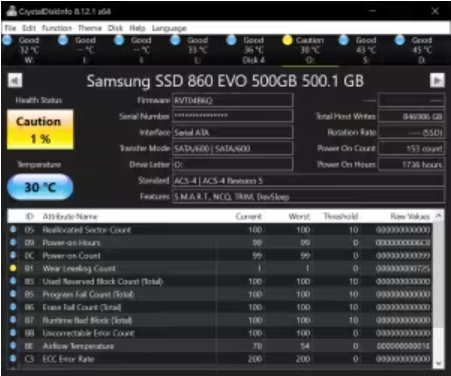The image size is (451, 376).
Task: Click the Firmware field RVT04B6Q
Action: tap(233, 100)
